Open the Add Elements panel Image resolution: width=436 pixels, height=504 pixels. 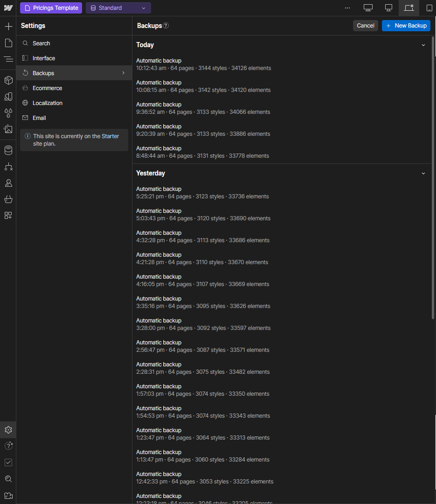tap(8, 26)
